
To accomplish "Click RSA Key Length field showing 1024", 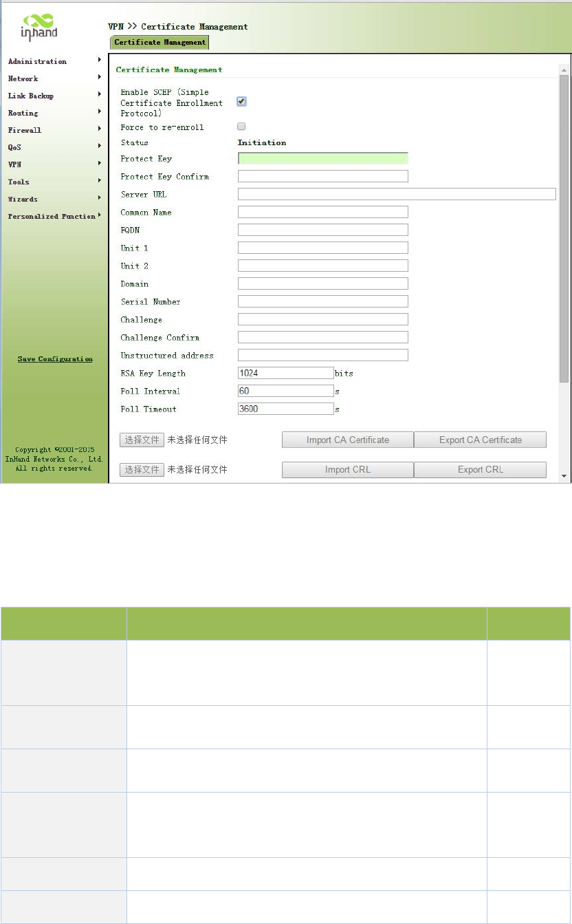I will coord(285,373).
